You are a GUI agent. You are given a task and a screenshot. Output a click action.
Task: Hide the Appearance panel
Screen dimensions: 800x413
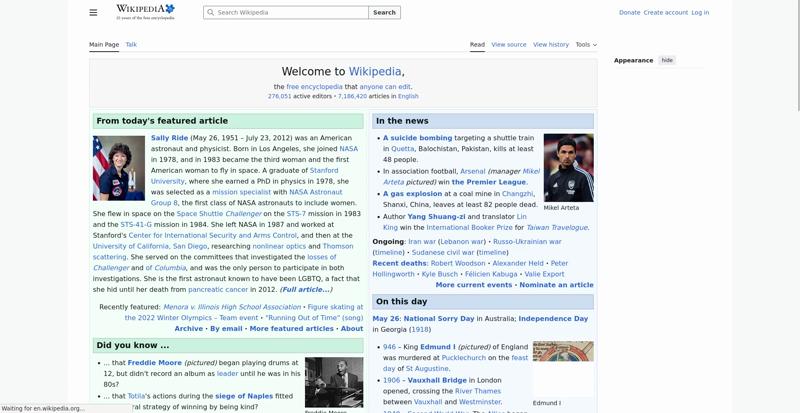point(667,60)
